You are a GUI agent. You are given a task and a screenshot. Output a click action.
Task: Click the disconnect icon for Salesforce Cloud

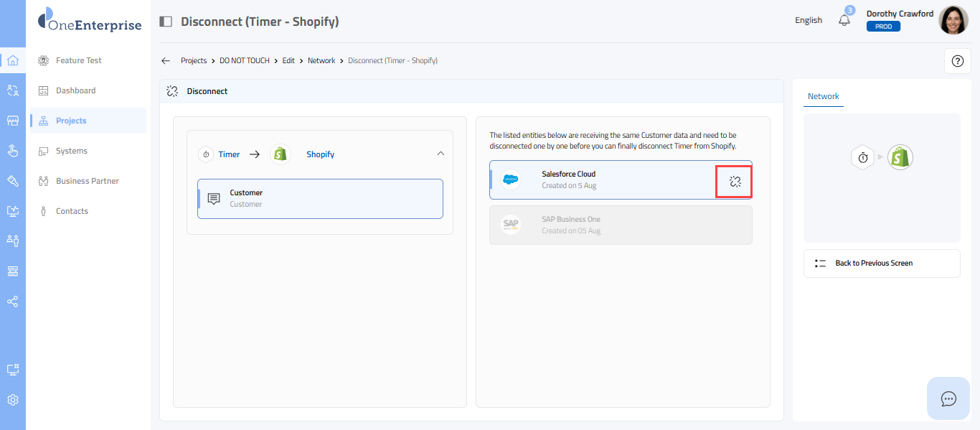pyautogui.click(x=734, y=182)
